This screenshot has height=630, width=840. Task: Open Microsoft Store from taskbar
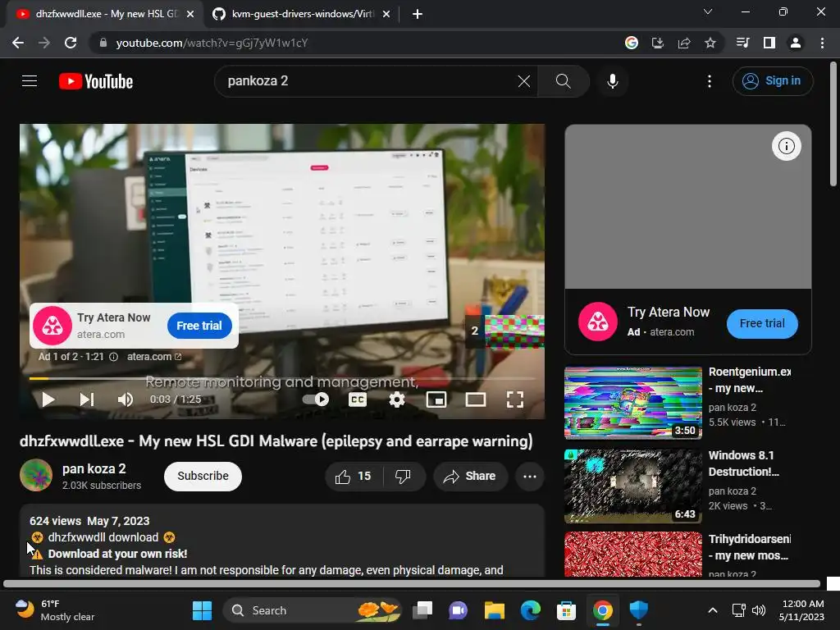(x=566, y=610)
